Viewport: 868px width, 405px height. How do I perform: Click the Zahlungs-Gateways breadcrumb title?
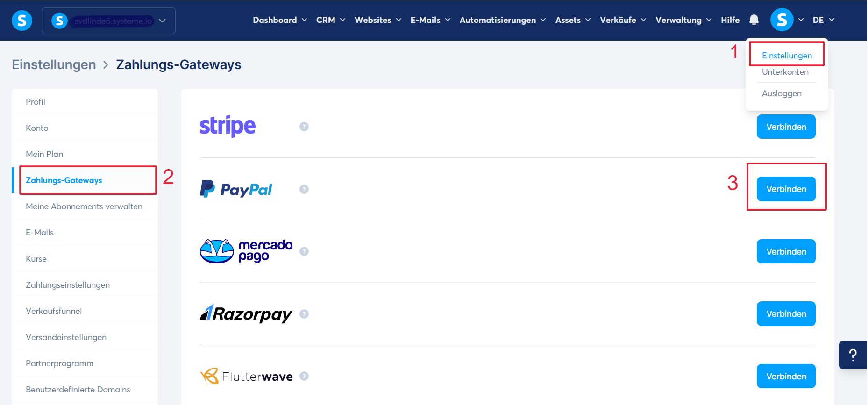click(178, 64)
